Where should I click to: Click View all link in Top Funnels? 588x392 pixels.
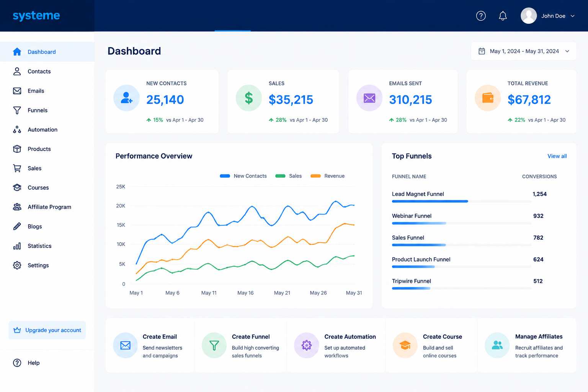(x=557, y=156)
